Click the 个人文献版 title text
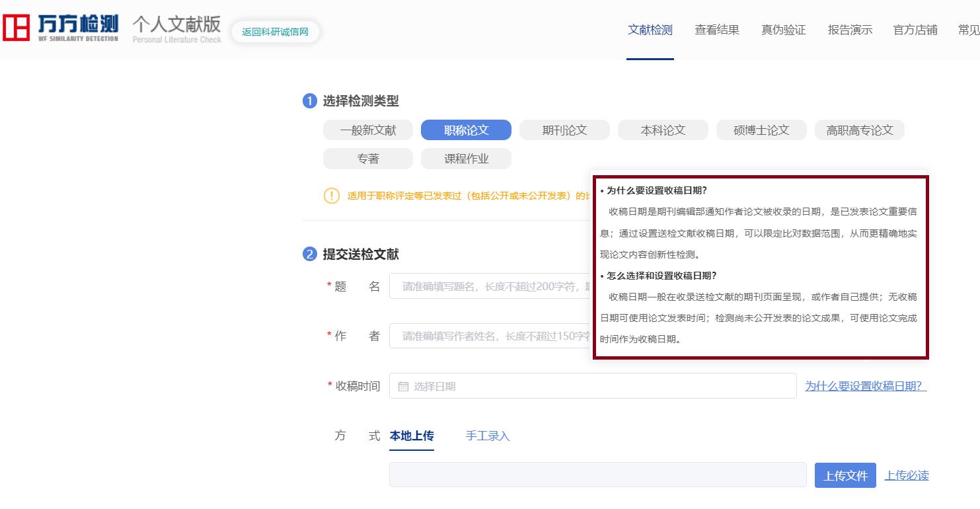980x509 pixels. (x=177, y=24)
